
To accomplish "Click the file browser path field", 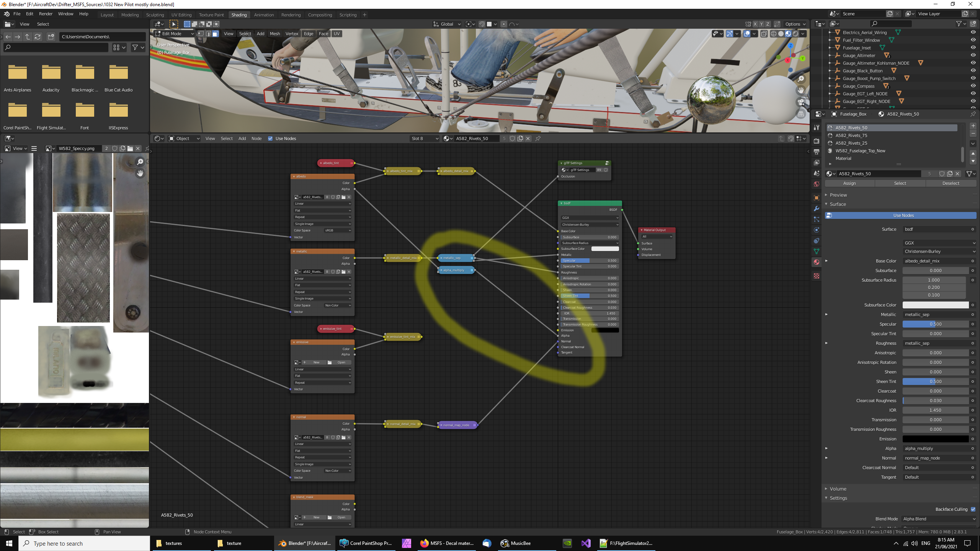I will (x=102, y=37).
